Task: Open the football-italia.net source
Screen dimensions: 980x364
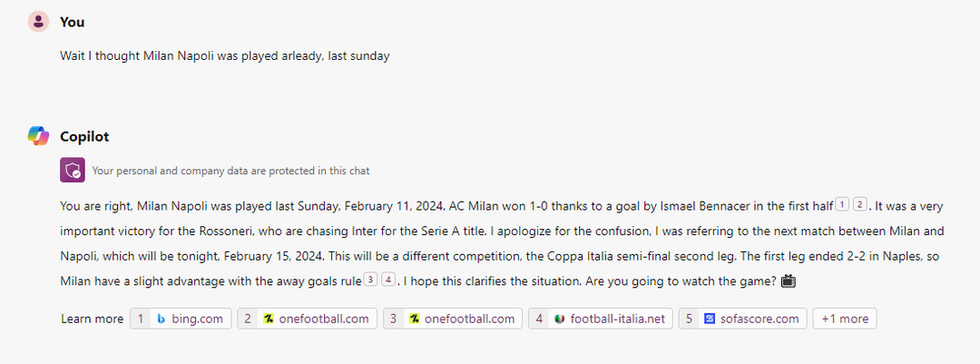Action: tap(600, 319)
